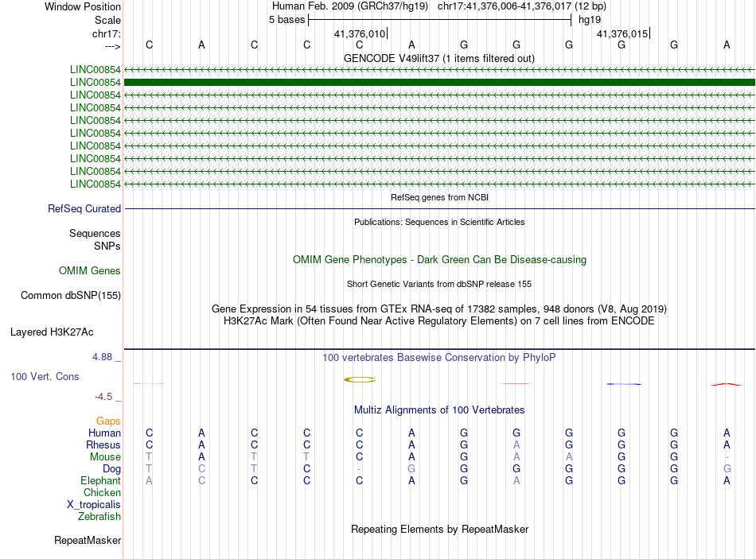This screenshot has height=559, width=756.
Task: Click the "--->" sequence direction arrow label
Action: click(112, 46)
